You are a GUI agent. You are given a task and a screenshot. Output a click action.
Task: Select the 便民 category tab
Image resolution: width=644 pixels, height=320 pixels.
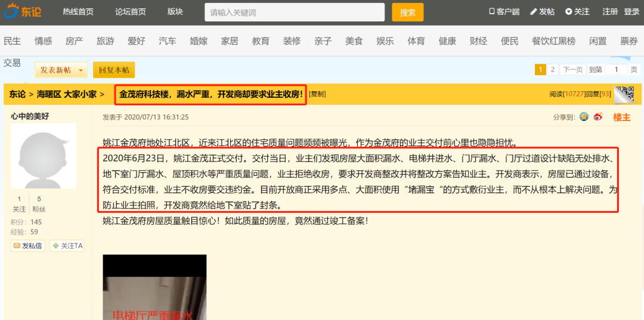(510, 41)
